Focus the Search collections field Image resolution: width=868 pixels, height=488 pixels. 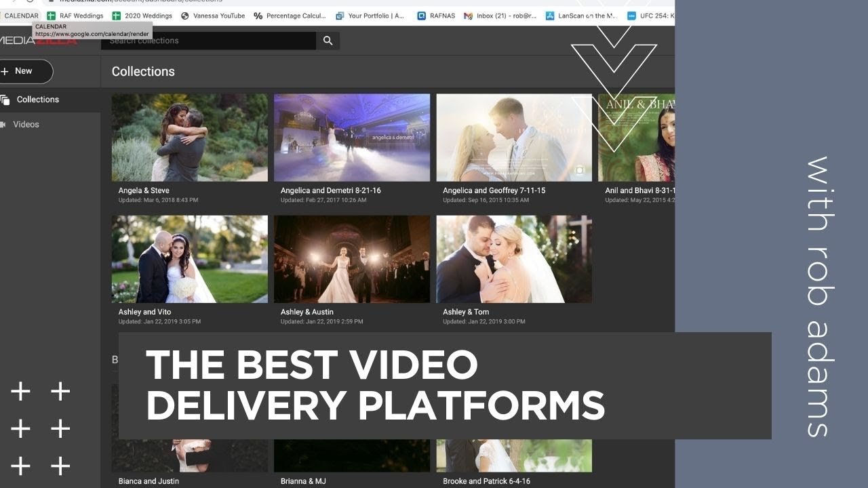coord(208,41)
